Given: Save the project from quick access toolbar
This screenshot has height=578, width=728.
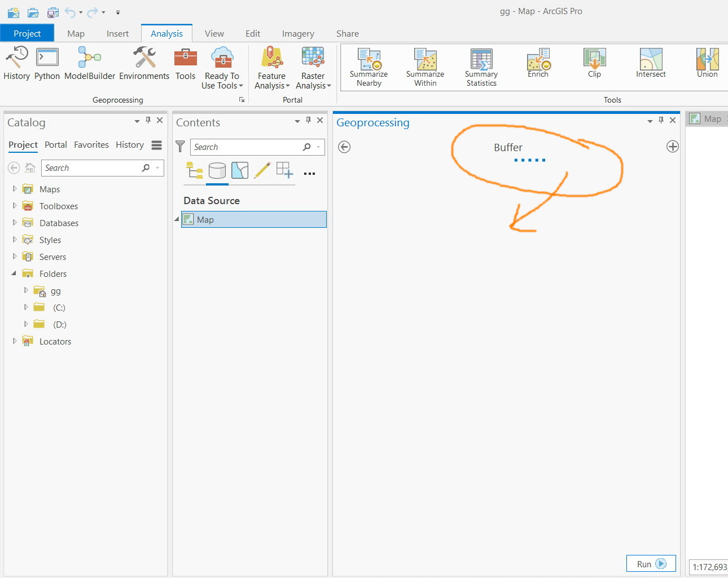Looking at the screenshot, I should pos(53,12).
